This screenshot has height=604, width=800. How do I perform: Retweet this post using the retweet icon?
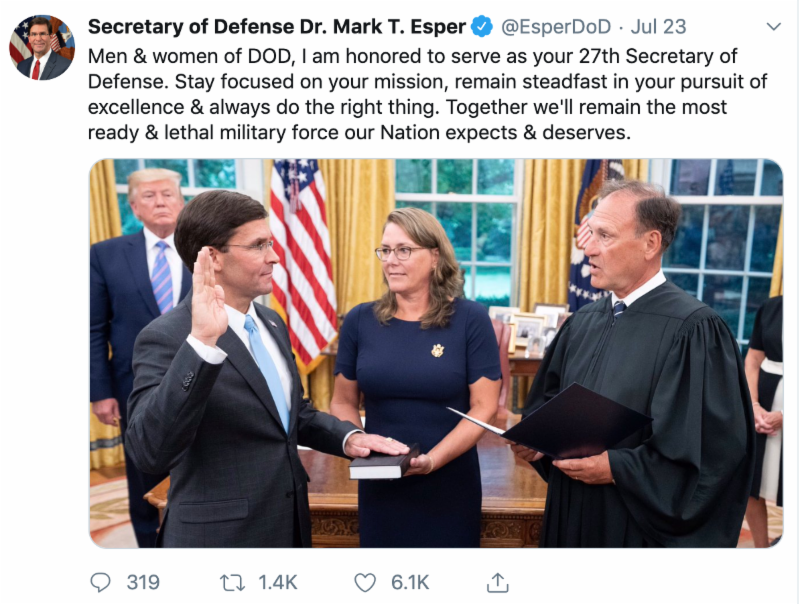pyautogui.click(x=233, y=582)
